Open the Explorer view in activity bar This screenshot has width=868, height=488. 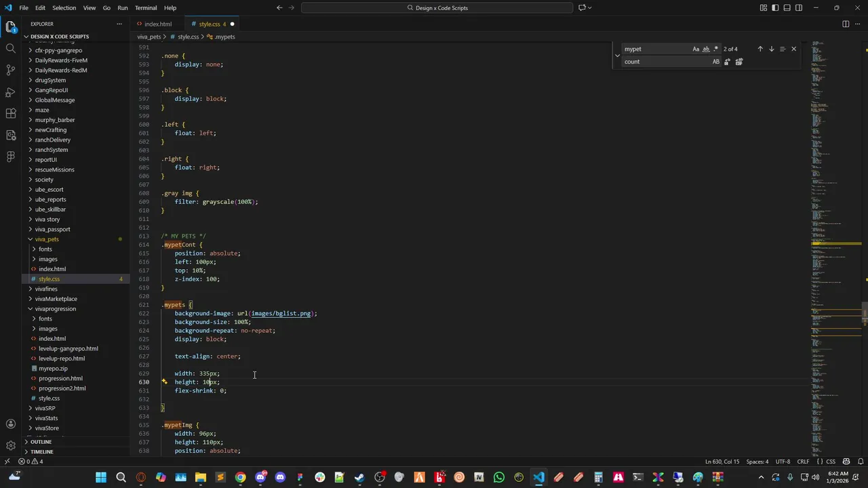10,27
